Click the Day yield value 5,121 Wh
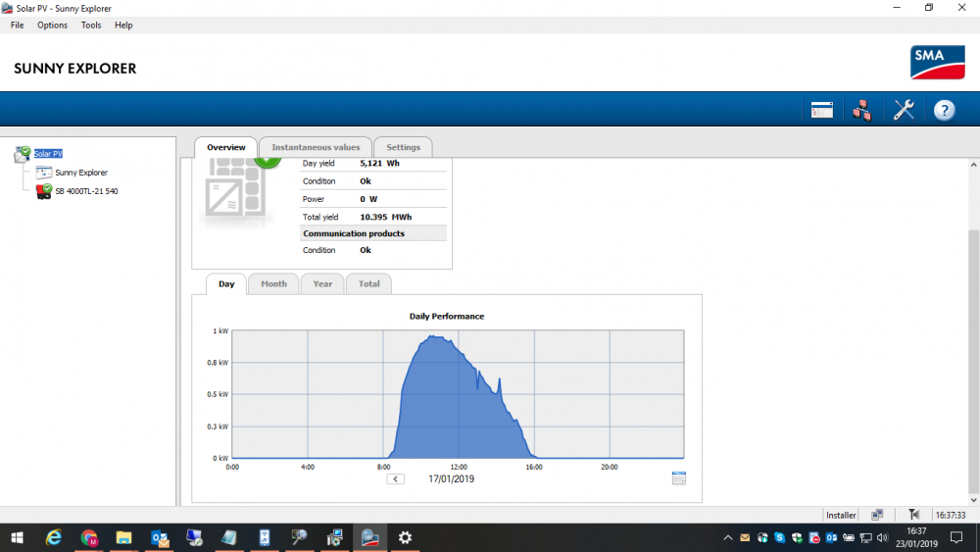The height and width of the screenshot is (552, 980). (379, 163)
